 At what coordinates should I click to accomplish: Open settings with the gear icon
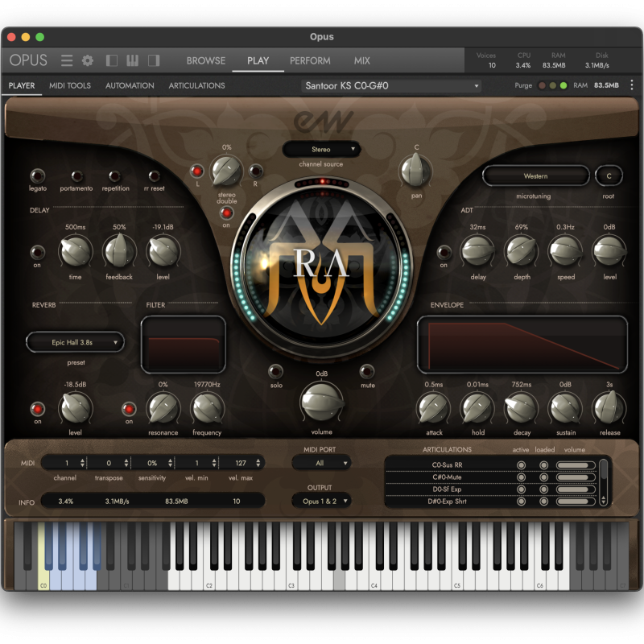point(88,61)
